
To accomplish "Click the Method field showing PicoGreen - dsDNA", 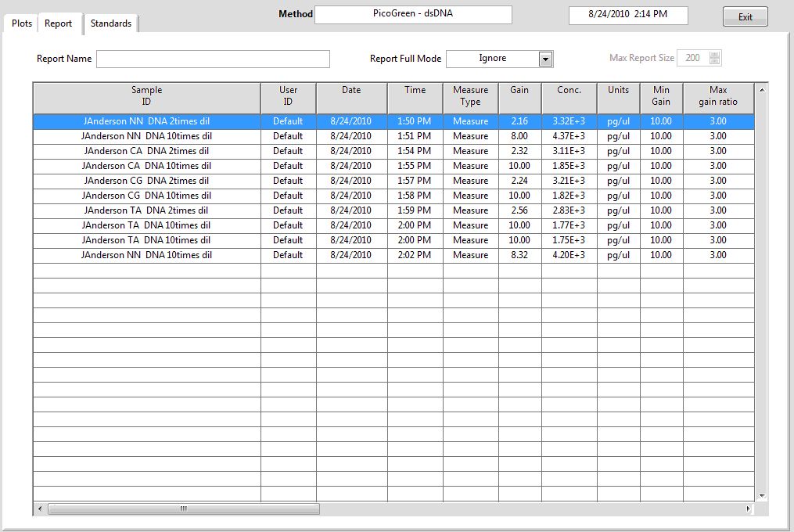I will [x=413, y=14].
